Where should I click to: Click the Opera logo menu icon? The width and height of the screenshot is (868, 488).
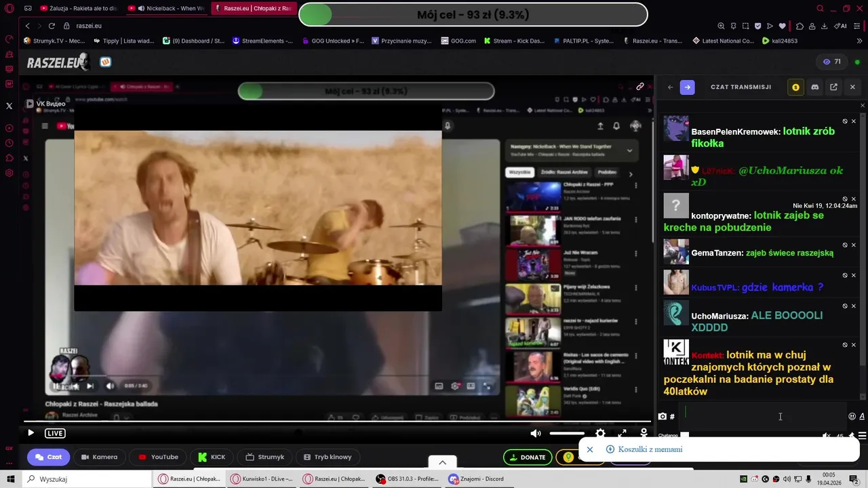point(9,9)
